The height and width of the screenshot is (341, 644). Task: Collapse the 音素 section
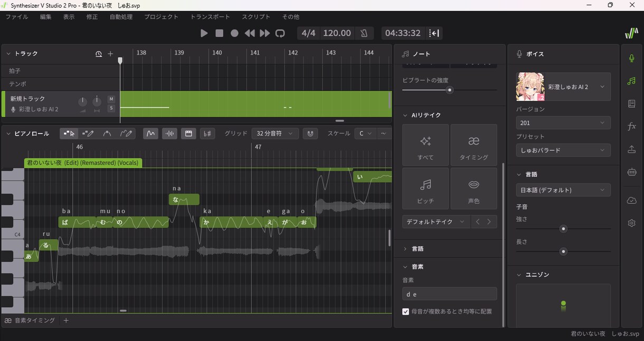(405, 267)
